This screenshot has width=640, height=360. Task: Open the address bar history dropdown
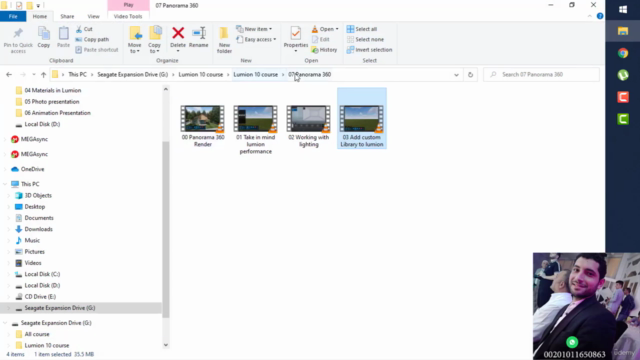pos(456,75)
